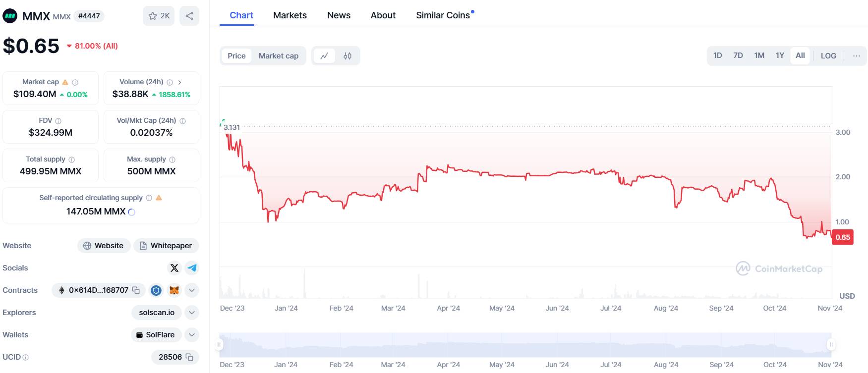This screenshot has height=373, width=868.
Task: Open Volume (24h) details arrow
Action: (x=179, y=82)
